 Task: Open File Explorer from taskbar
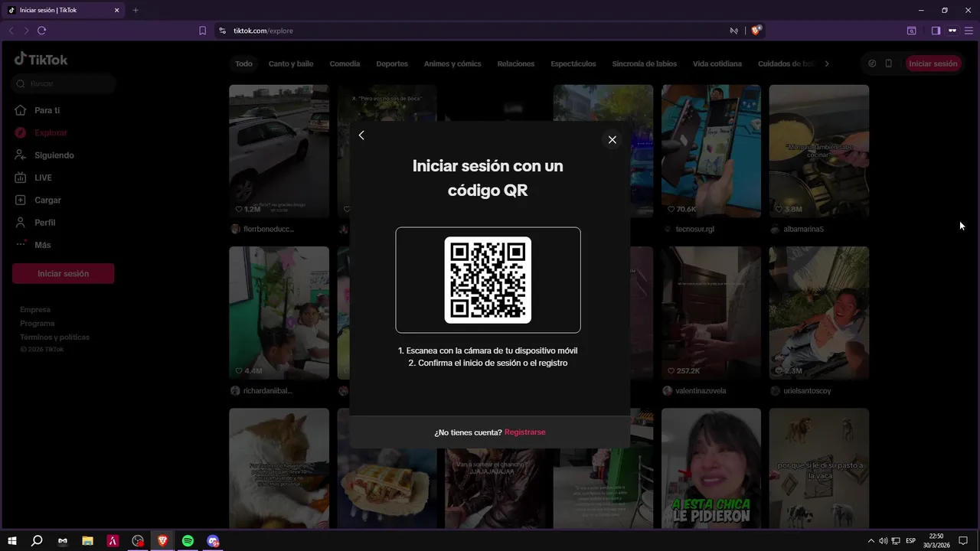pos(87,541)
